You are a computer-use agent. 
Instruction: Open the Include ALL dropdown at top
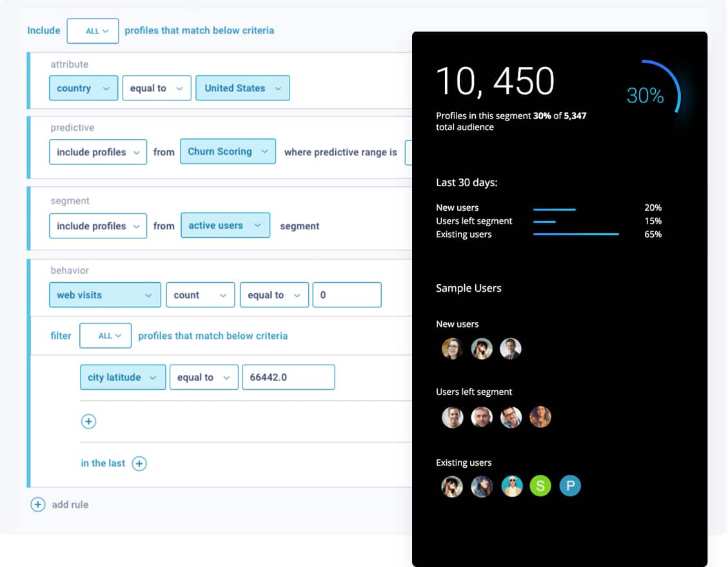click(x=93, y=31)
